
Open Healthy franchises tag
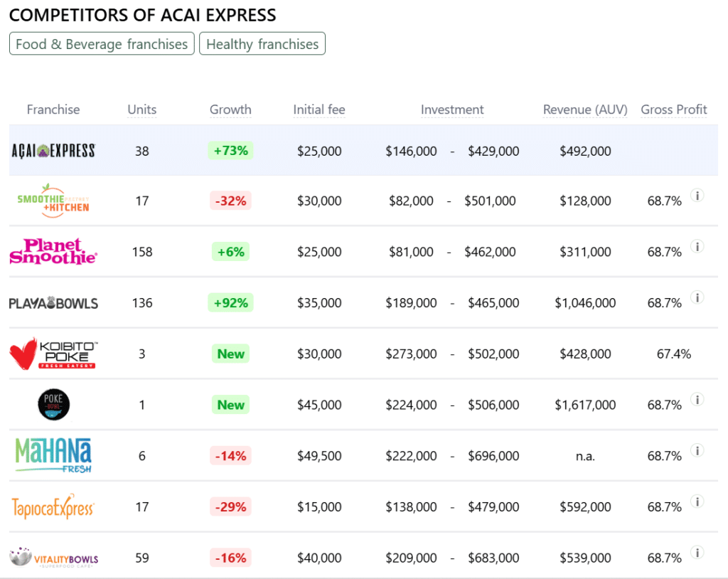tap(262, 43)
